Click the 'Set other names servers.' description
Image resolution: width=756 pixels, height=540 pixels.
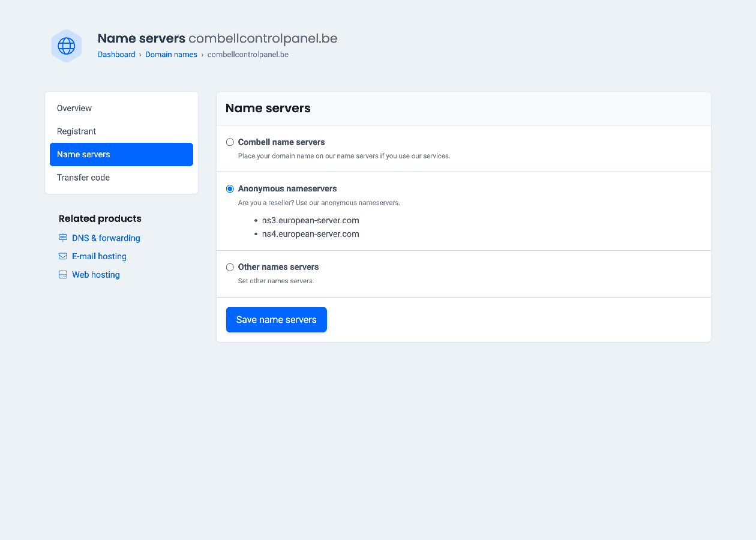(276, 281)
